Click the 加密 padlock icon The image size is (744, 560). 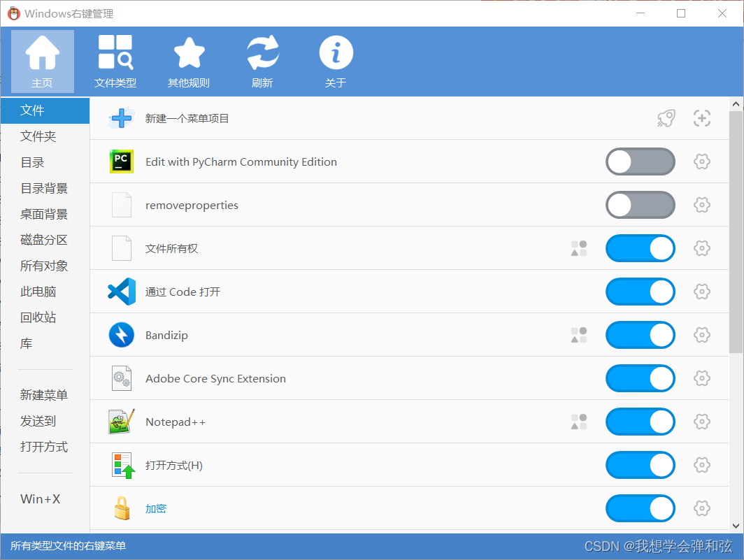[122, 508]
